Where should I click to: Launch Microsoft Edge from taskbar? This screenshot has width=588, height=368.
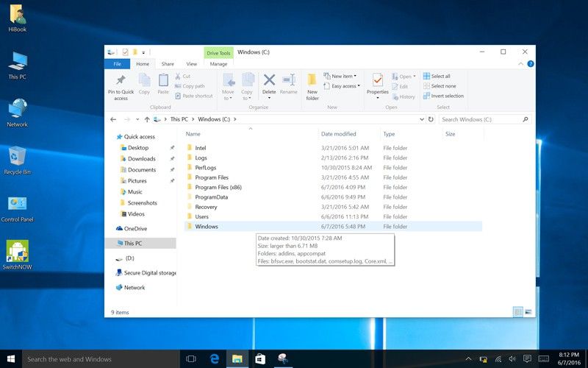pyautogui.click(x=215, y=359)
